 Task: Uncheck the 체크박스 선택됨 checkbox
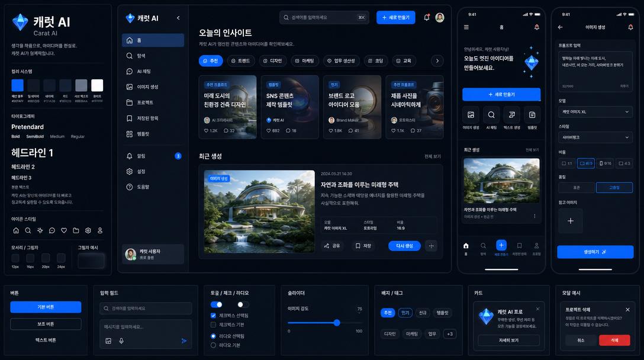click(x=213, y=316)
